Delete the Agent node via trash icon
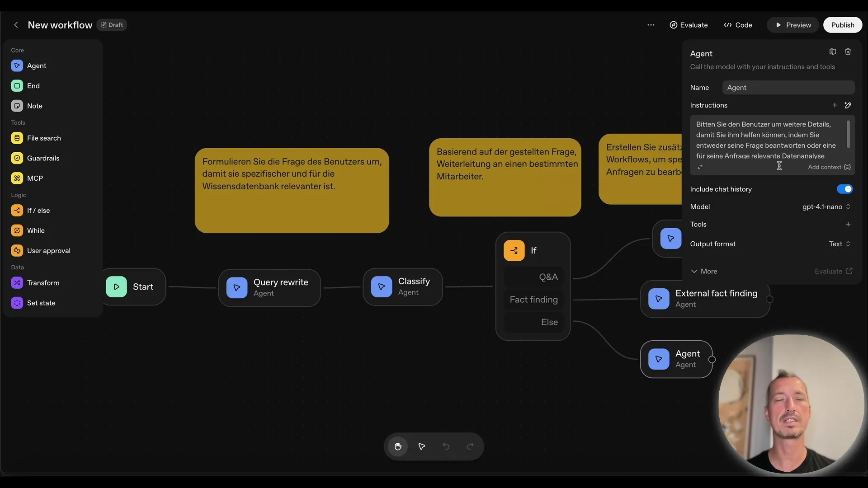868x488 pixels. (x=848, y=52)
